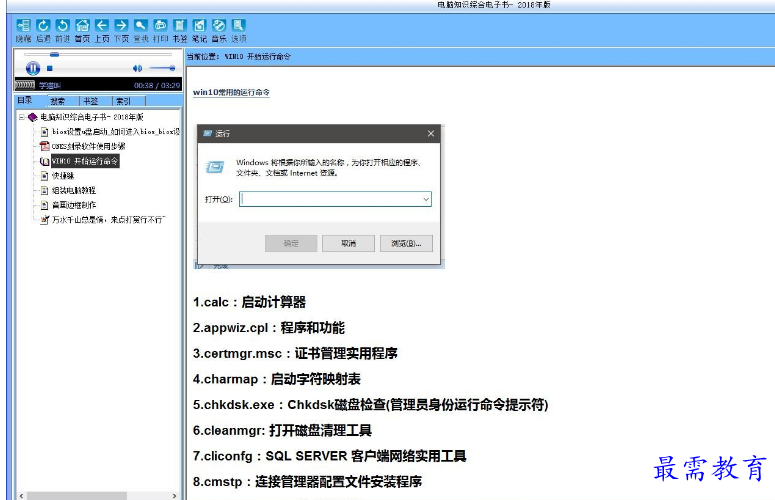The image size is (775, 500).
Task: Select the 电脑知识综合电子书- 2018年版 root entry
Action: 91,117
